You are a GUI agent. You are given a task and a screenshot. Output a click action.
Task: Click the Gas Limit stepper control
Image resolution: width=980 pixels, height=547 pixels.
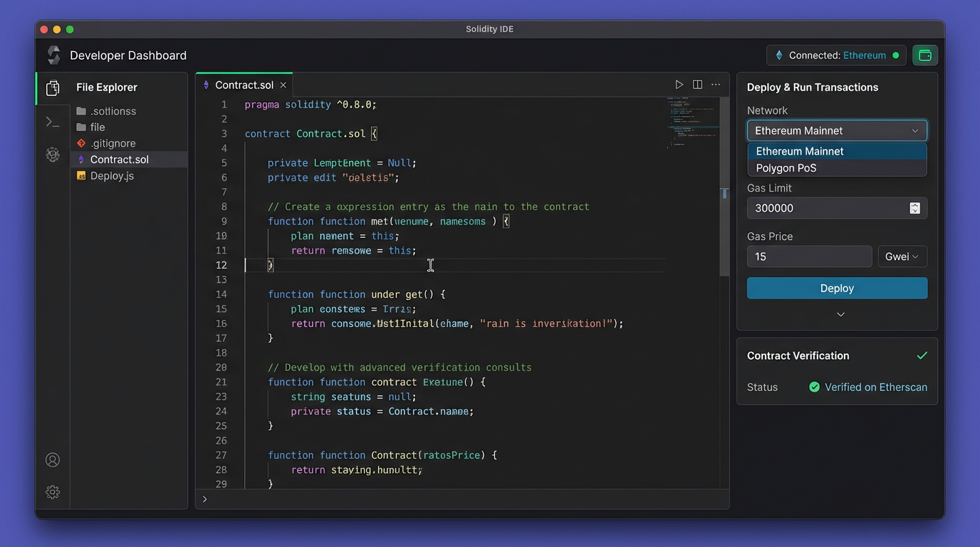click(x=914, y=208)
